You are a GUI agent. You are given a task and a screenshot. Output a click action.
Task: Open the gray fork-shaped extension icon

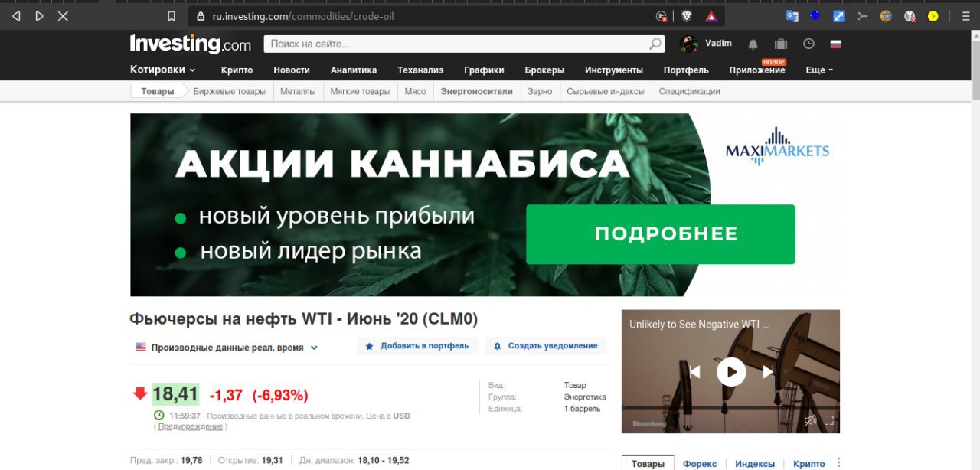pos(863,15)
